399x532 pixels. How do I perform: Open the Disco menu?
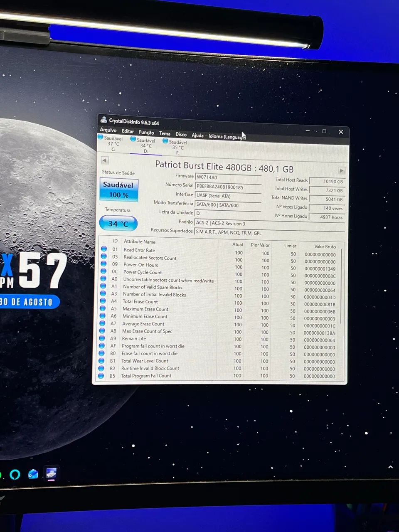181,134
